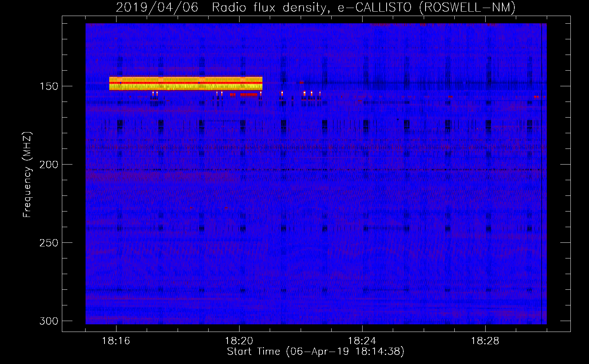Click the 18:20 time tick label
The height and width of the screenshot is (364, 589).
tap(239, 341)
